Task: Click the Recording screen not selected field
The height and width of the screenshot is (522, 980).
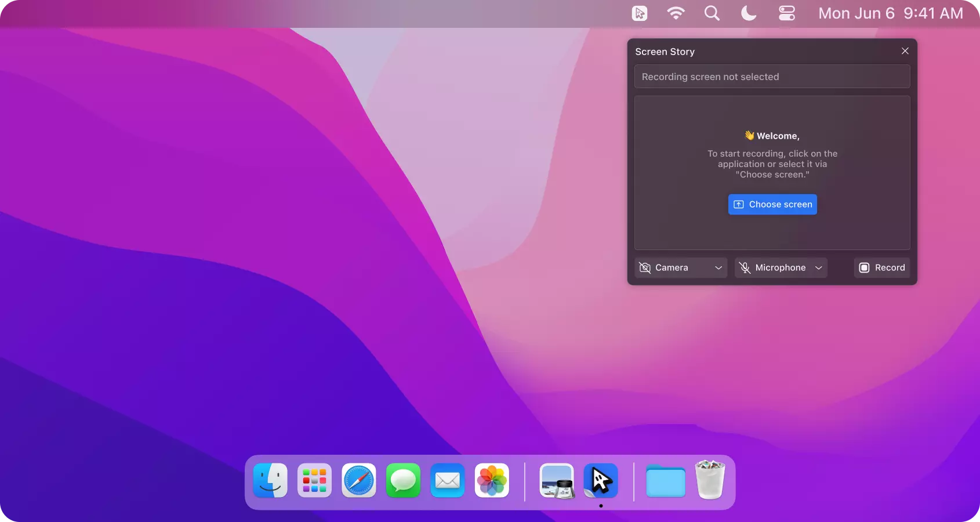Action: click(x=771, y=76)
